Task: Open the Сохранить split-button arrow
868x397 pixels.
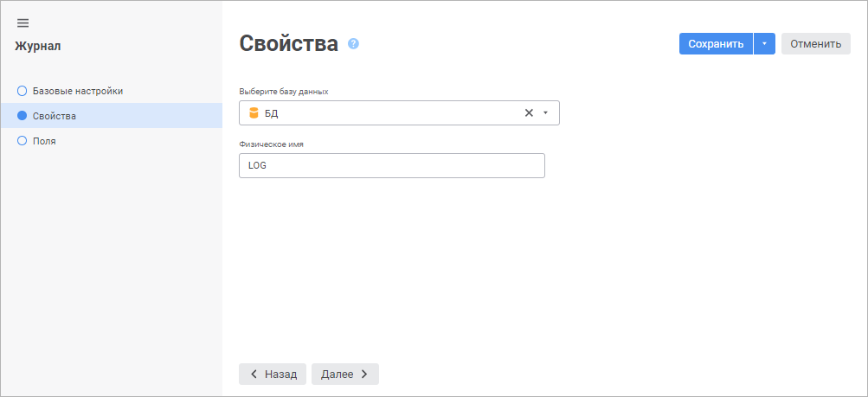Action: (x=764, y=44)
